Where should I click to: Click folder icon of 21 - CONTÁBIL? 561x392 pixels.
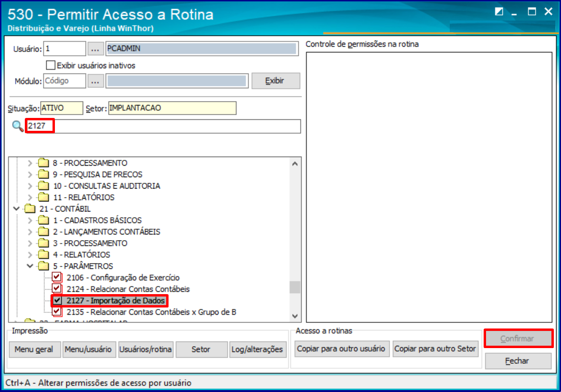pos(30,209)
